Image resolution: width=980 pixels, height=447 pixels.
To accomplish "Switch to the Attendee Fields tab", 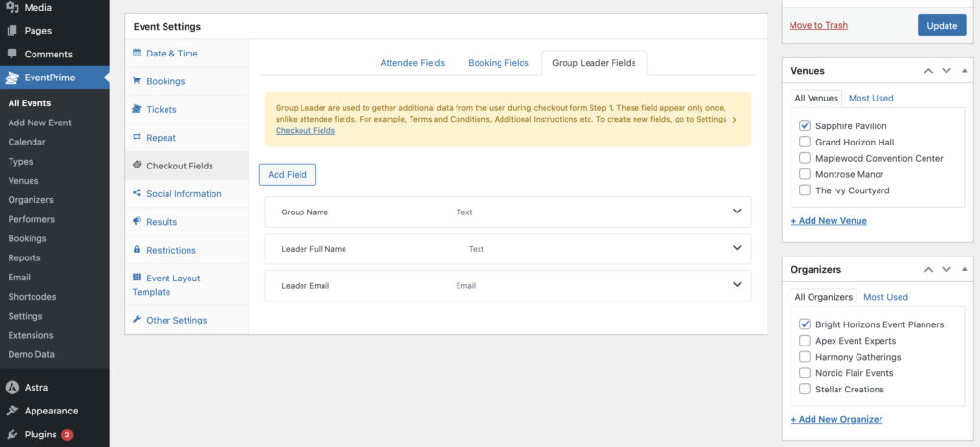I will coord(412,63).
